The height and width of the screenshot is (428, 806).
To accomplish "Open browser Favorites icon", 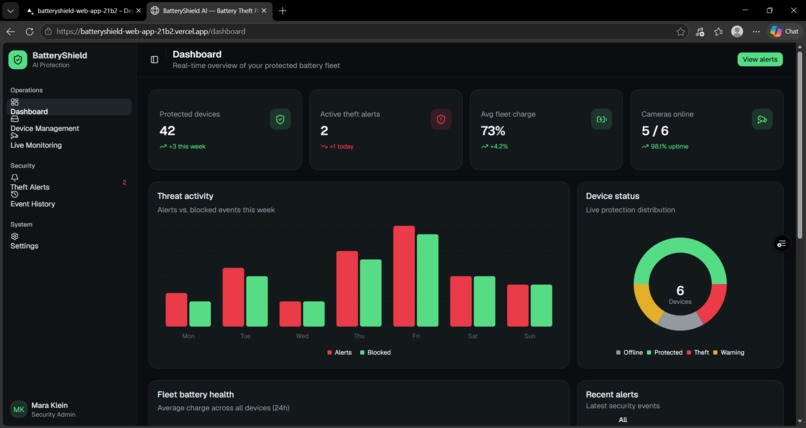I will pyautogui.click(x=718, y=32).
